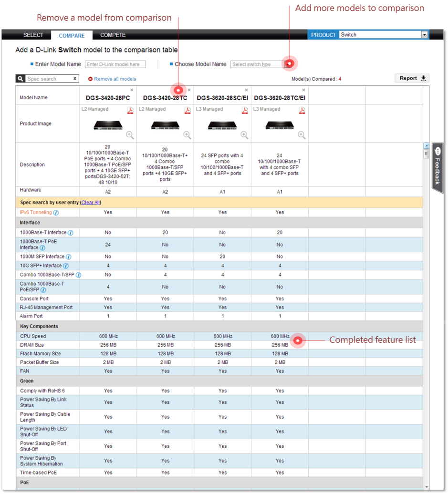The height and width of the screenshot is (494, 448).
Task: Show info for 1000Base-T PoE Interface
Action: click(x=42, y=248)
